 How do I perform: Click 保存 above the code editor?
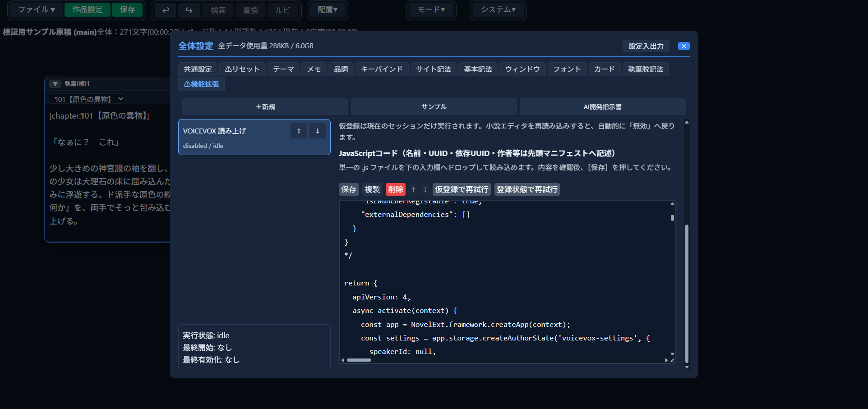point(349,189)
